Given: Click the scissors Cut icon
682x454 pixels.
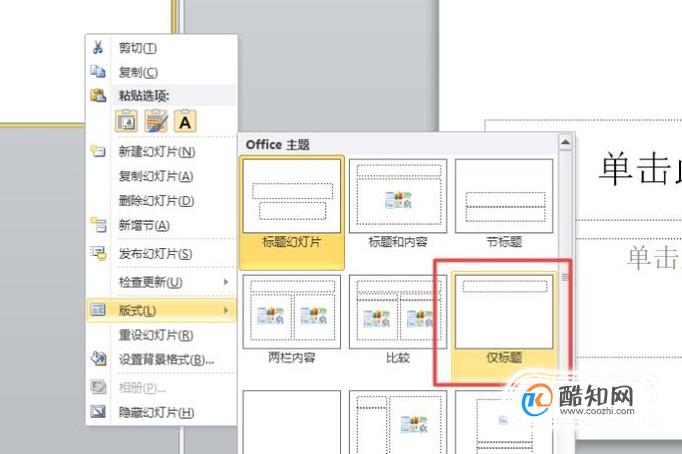Looking at the screenshot, I should tap(98, 47).
